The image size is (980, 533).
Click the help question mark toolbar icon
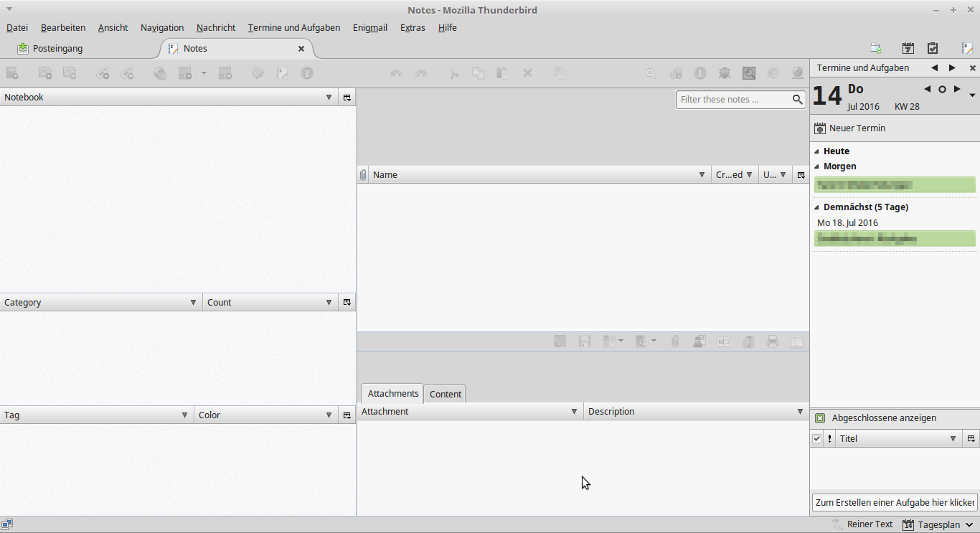coord(306,73)
